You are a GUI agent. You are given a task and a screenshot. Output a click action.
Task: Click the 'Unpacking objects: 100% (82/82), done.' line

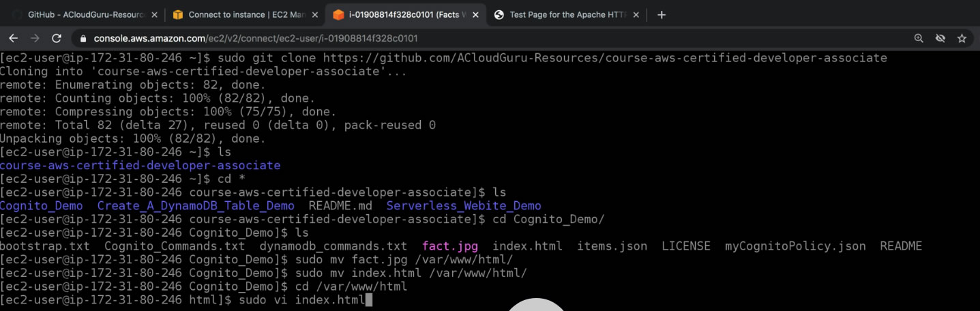(x=133, y=138)
